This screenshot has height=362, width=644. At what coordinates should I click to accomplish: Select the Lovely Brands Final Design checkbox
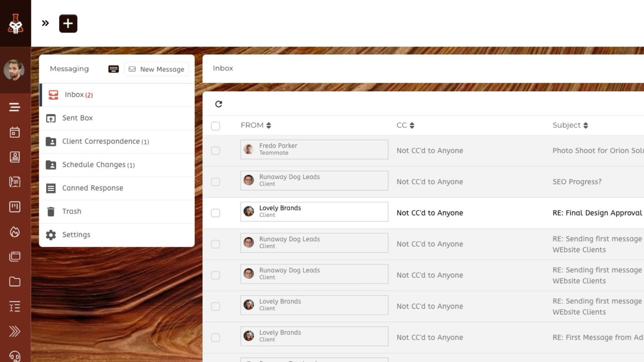(x=215, y=213)
